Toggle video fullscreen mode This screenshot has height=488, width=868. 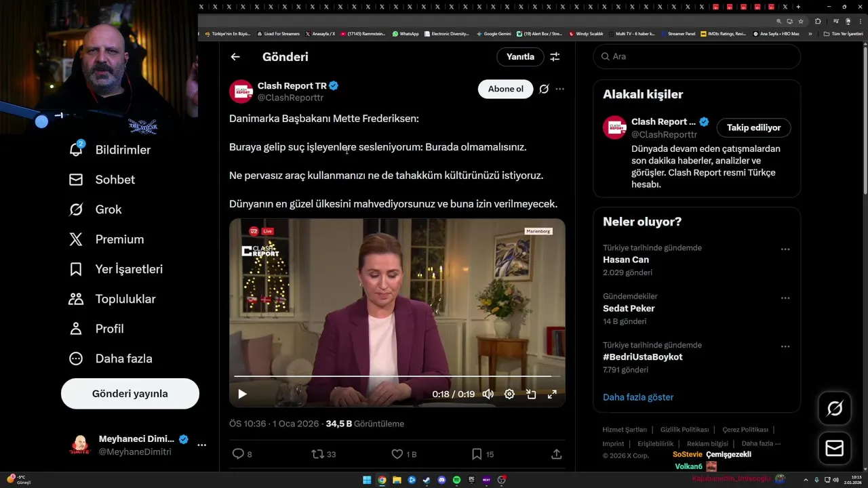[552, 394]
